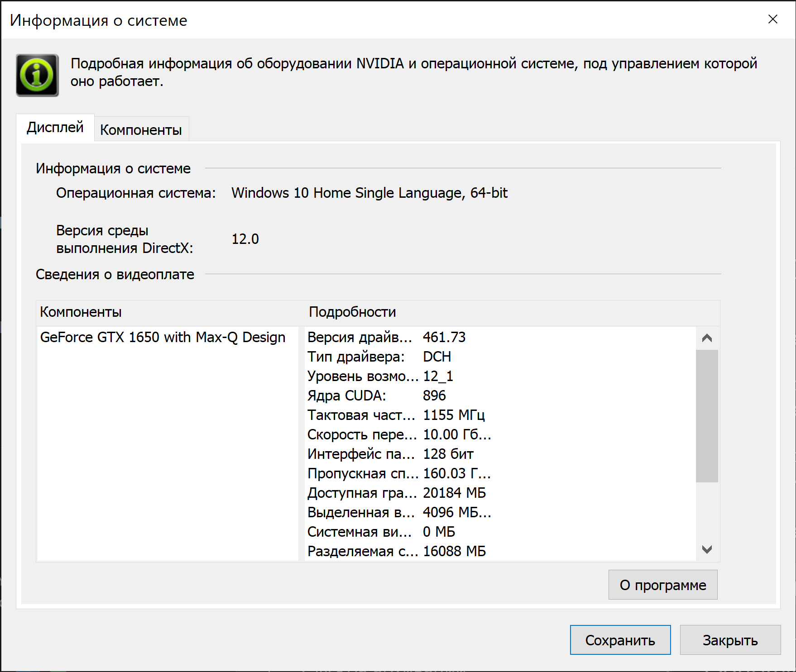Select the Интерфейс па... 128 бит row
Viewport: 796px width, 672px height.
tap(500, 454)
